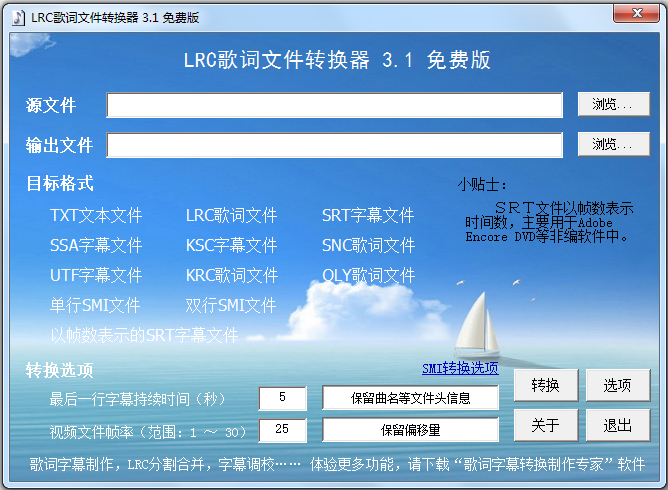Screen dimensions: 668x490
Task: Select KSC字幕文件 target format
Action: pyautogui.click(x=232, y=245)
